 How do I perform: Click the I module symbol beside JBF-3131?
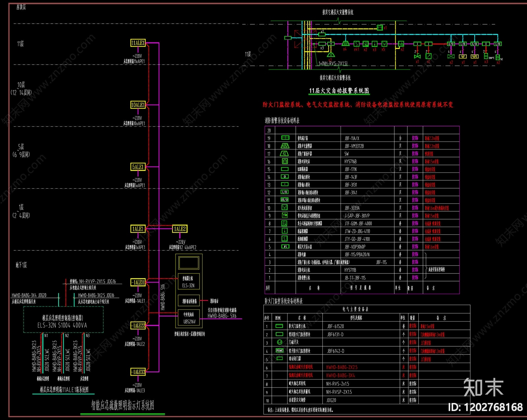285,184
